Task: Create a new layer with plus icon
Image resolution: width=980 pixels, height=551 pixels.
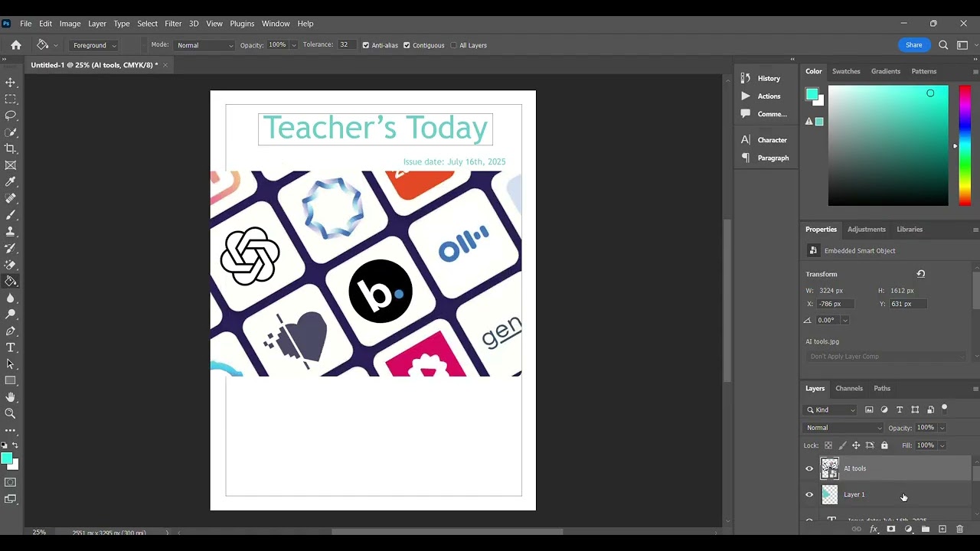Action: pyautogui.click(x=942, y=529)
